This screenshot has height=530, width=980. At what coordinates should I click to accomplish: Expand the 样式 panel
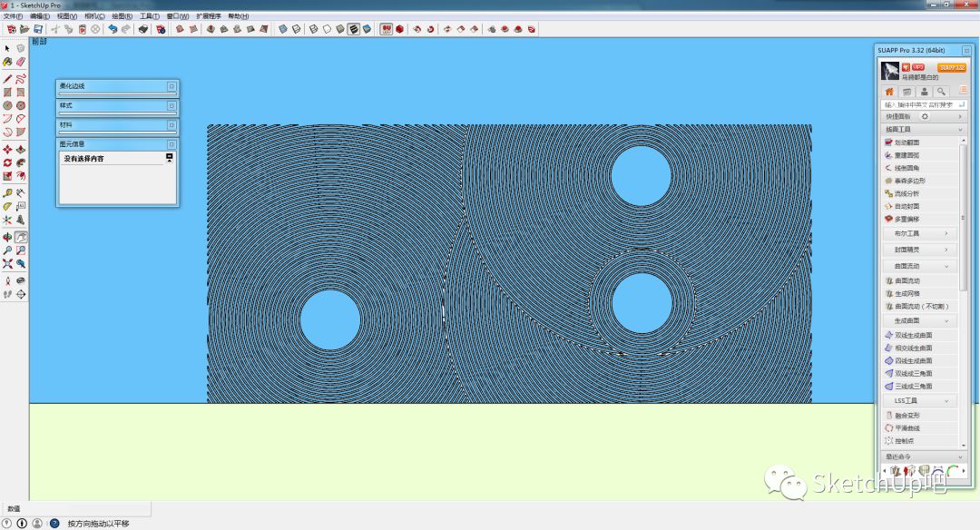coord(117,105)
